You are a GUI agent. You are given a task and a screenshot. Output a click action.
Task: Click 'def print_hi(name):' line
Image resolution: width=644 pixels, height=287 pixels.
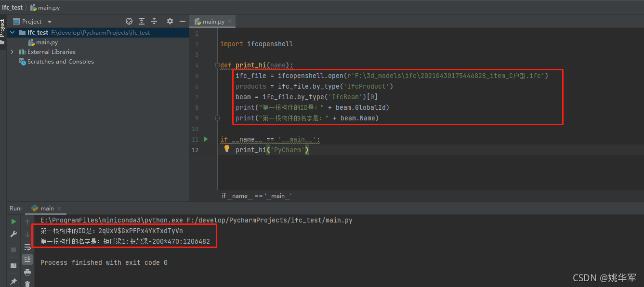click(x=257, y=65)
